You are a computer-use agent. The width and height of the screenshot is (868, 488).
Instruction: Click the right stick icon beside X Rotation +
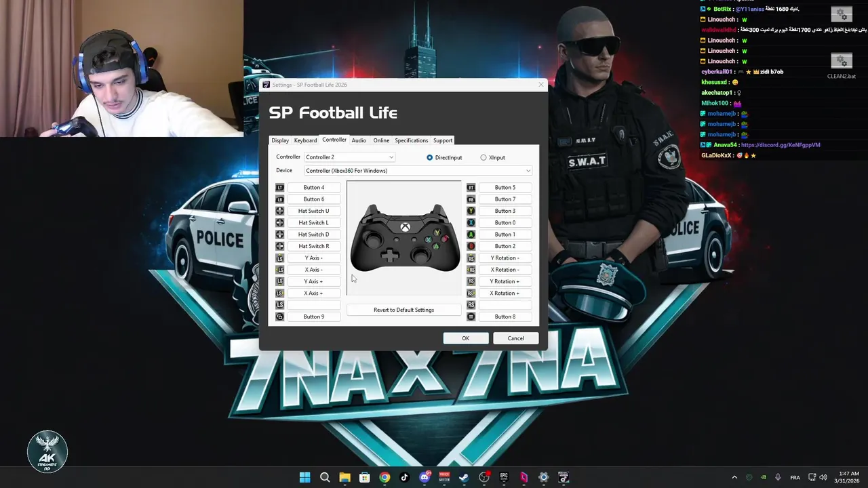point(471,293)
